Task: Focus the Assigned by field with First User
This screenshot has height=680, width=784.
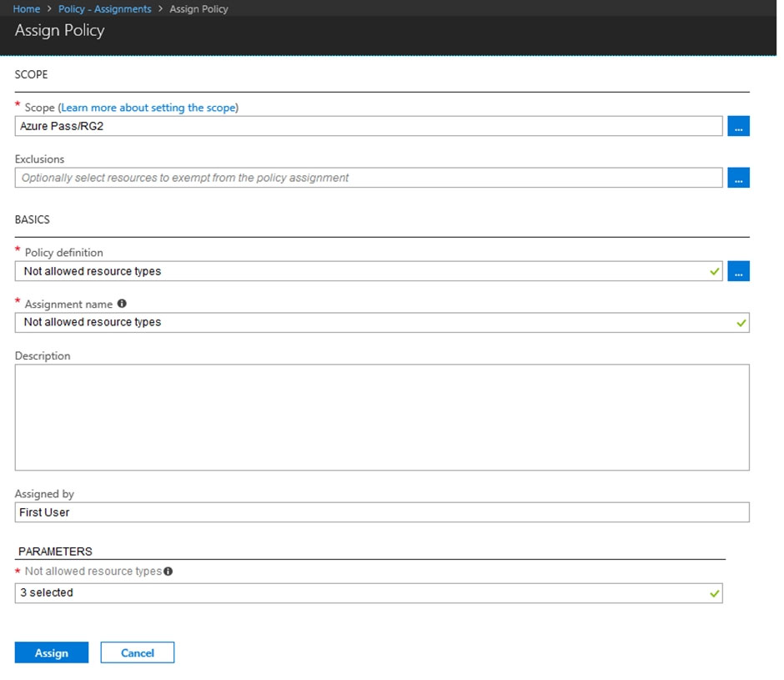Action: point(381,512)
